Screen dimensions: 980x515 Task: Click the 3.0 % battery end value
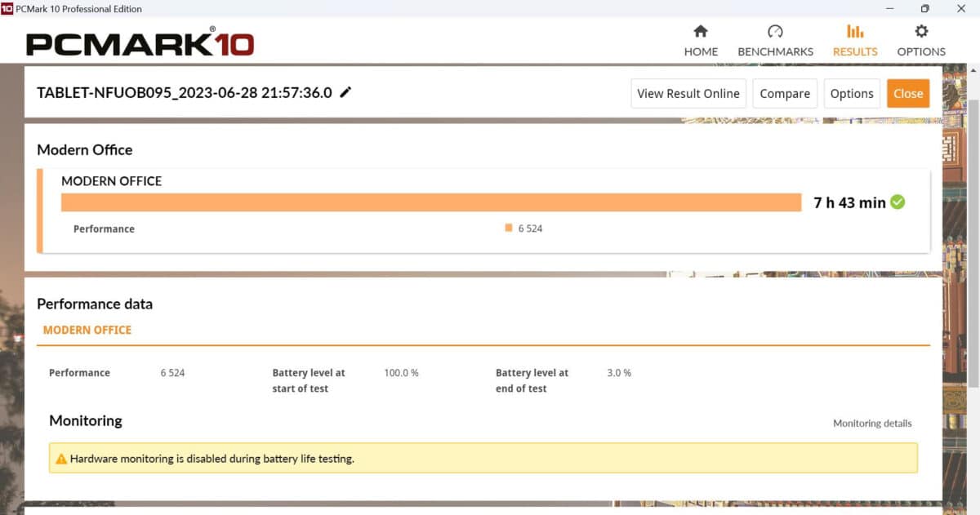[x=619, y=372]
